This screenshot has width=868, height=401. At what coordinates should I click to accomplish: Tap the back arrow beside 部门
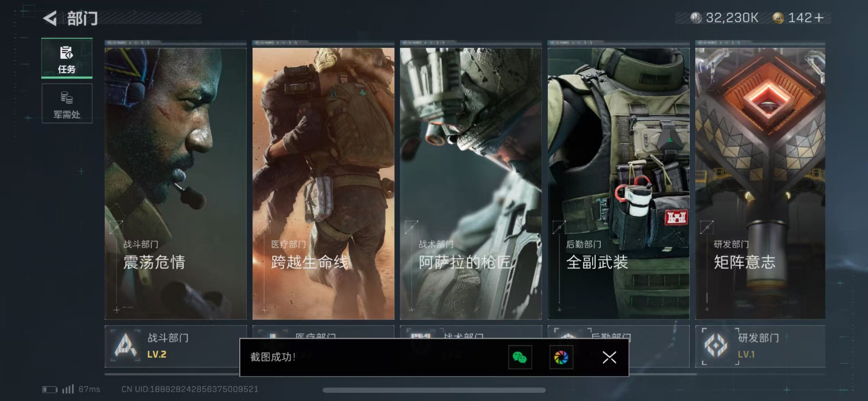tap(50, 19)
